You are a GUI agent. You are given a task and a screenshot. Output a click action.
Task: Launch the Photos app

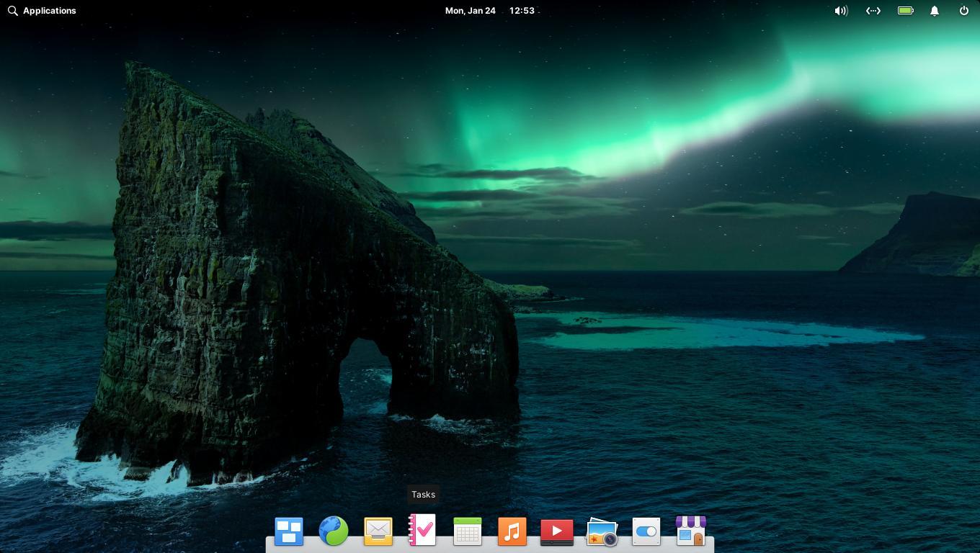pyautogui.click(x=602, y=531)
